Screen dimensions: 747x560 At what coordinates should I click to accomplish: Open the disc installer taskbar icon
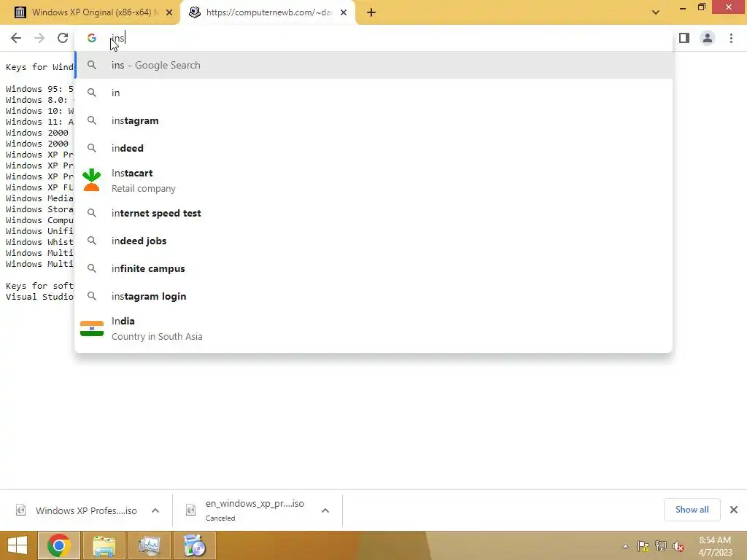click(x=194, y=545)
